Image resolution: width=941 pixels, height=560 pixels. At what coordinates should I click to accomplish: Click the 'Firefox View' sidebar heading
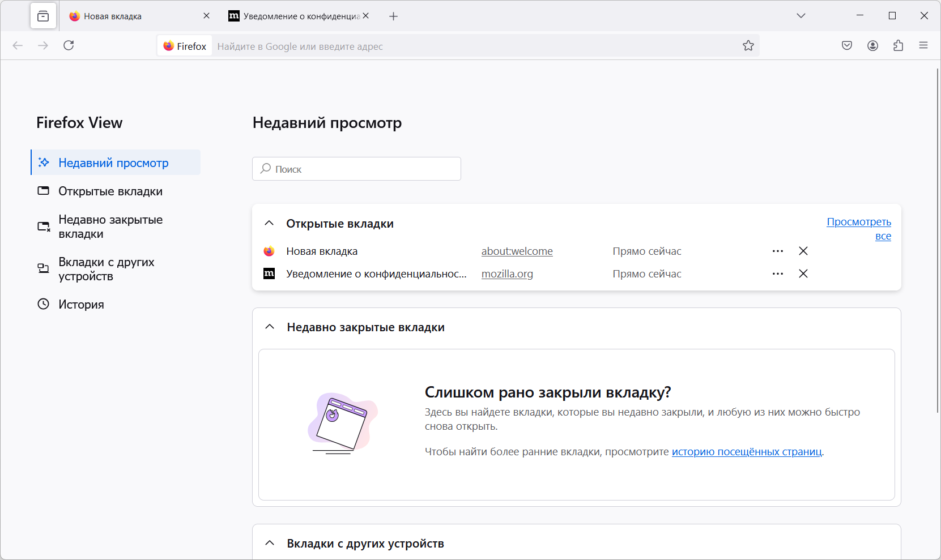(x=79, y=123)
